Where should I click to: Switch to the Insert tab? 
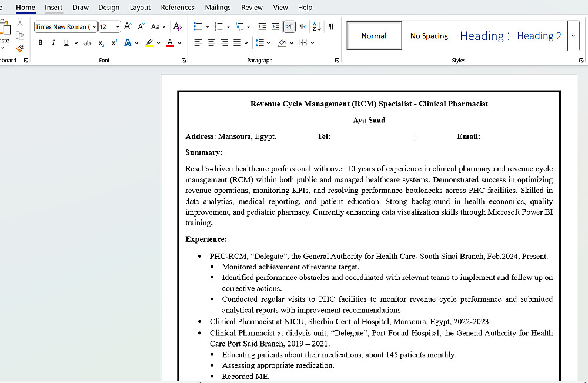pos(54,7)
